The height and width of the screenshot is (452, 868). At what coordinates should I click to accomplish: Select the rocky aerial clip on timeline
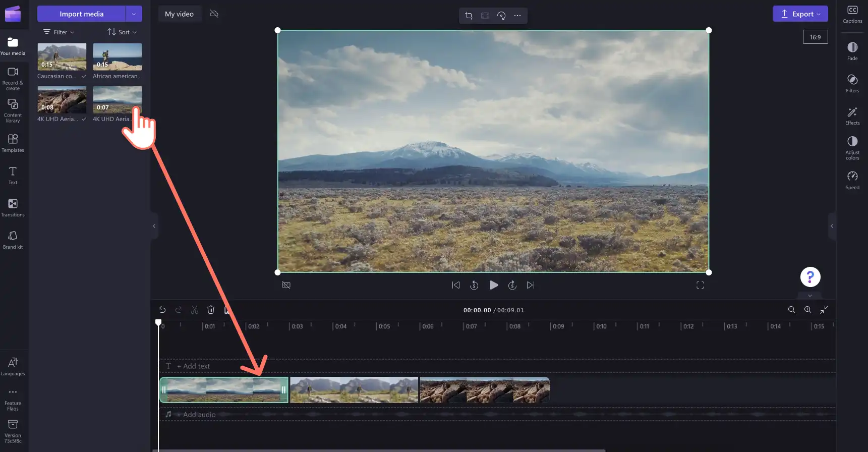click(x=485, y=390)
